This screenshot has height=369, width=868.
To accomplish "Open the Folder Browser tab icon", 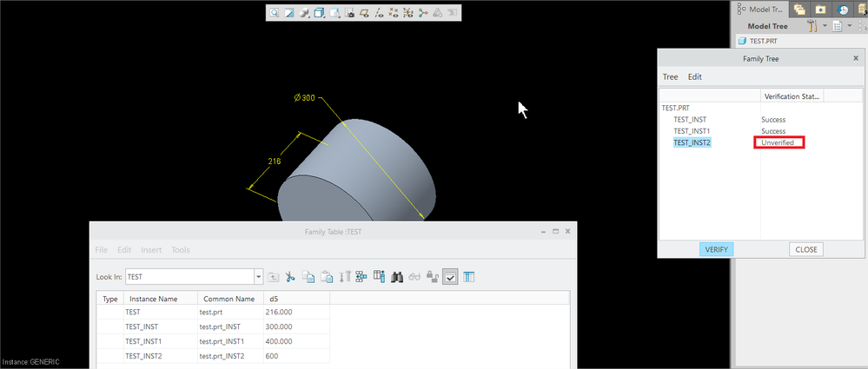I will (x=798, y=10).
